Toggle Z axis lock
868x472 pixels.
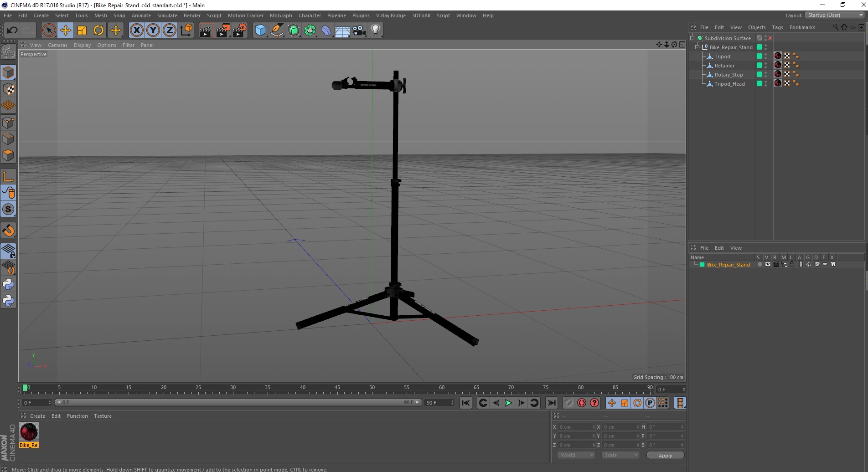[x=170, y=31]
